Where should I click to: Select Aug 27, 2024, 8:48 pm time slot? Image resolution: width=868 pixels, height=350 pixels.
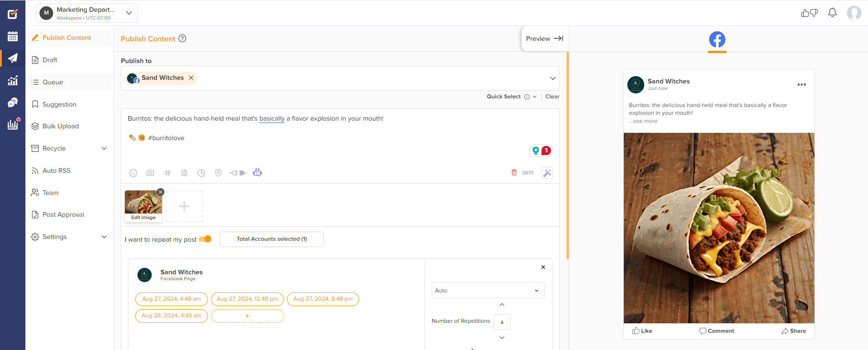pos(323,299)
